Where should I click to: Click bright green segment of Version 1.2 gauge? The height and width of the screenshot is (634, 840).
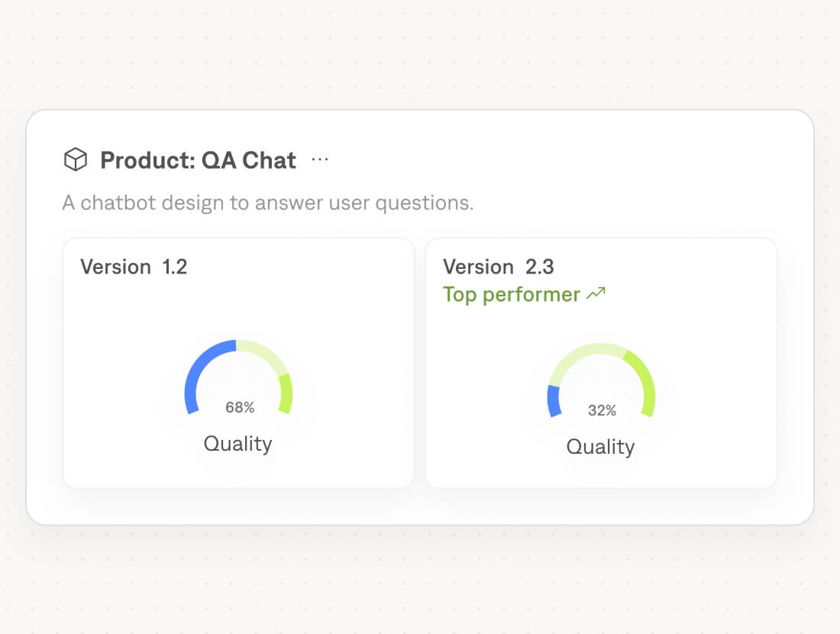286,394
